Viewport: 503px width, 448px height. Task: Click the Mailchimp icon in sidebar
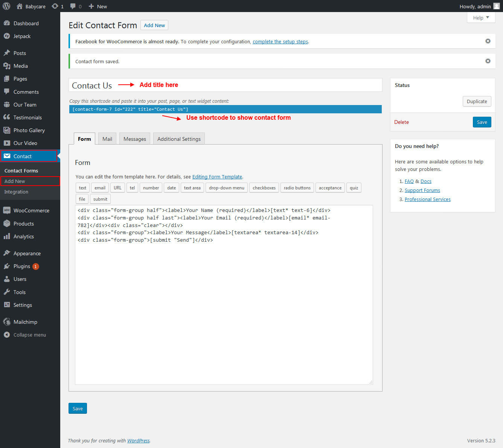tap(7, 322)
